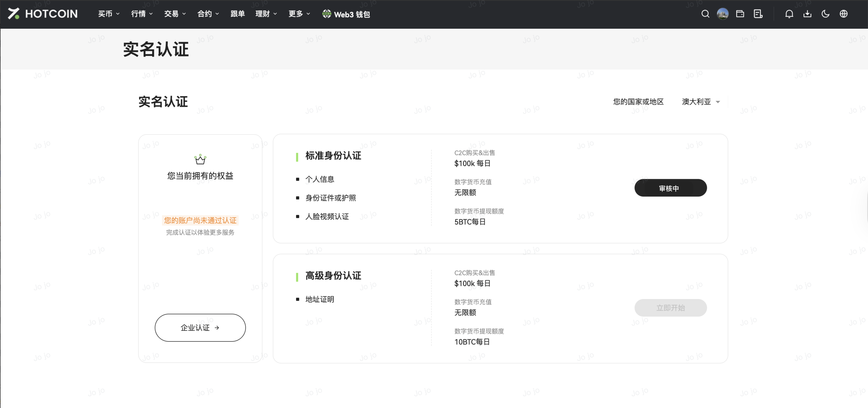868x408 pixels.
Task: Open the wallet assets icon
Action: coord(740,14)
